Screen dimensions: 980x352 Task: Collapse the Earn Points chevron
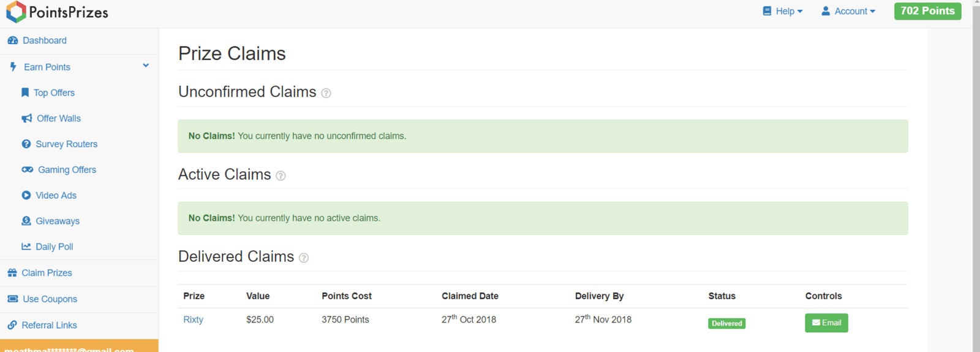tap(146, 66)
